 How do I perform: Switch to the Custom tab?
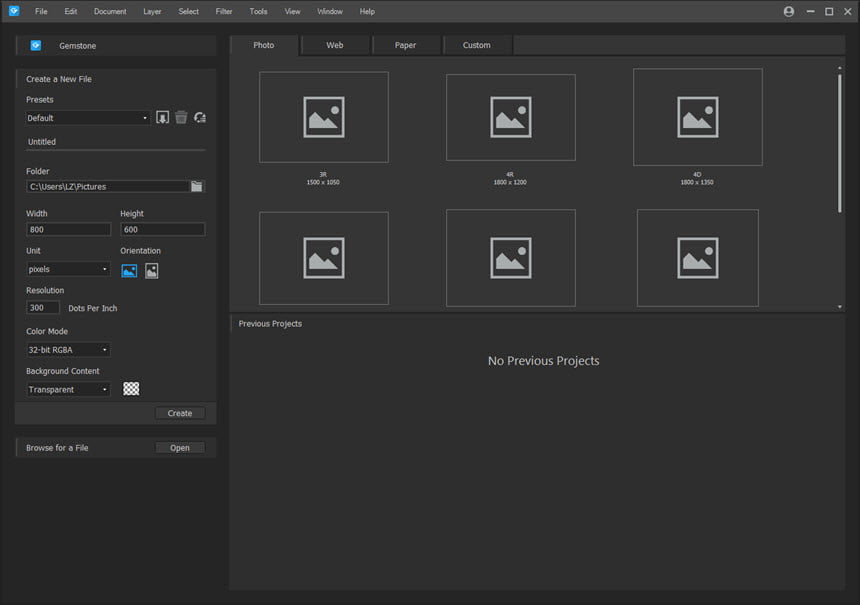(477, 46)
